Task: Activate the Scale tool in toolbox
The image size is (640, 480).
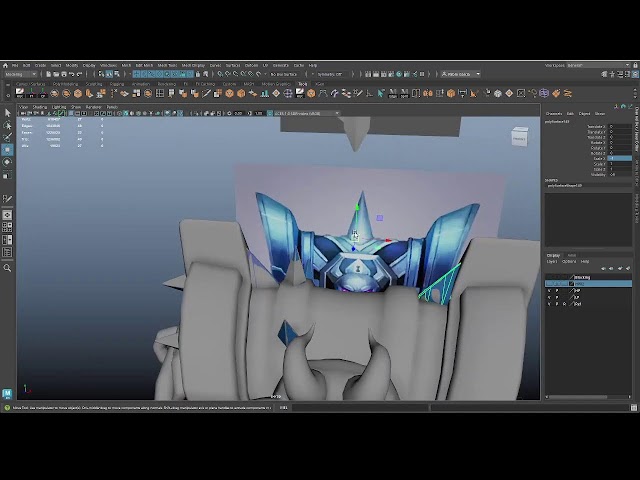Action: tap(7, 175)
